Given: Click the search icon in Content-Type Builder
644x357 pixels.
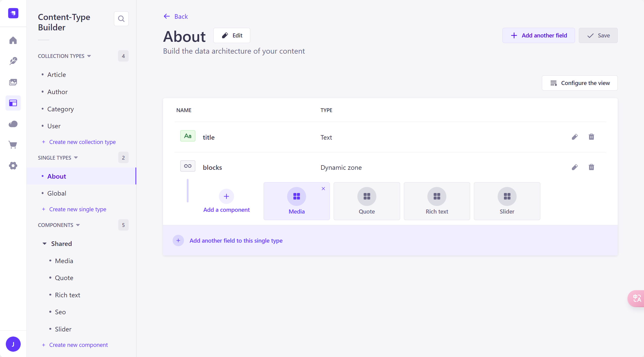Looking at the screenshot, I should click(121, 19).
